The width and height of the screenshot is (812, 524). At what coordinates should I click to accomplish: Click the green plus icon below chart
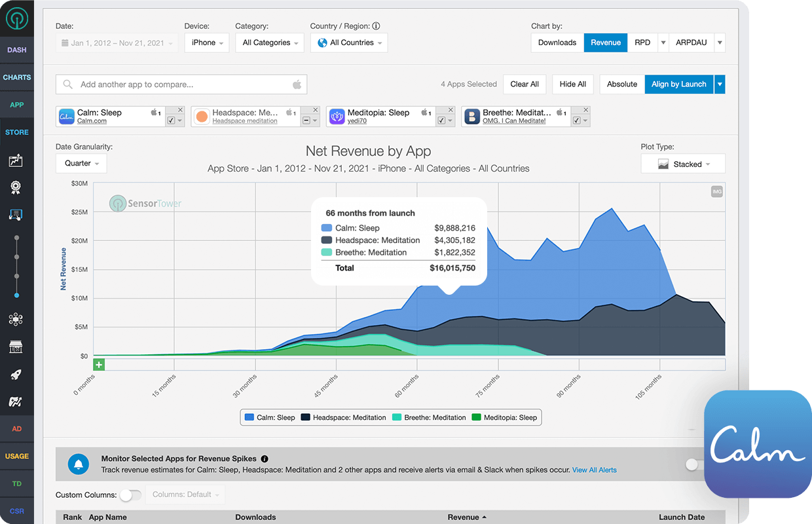point(99,365)
